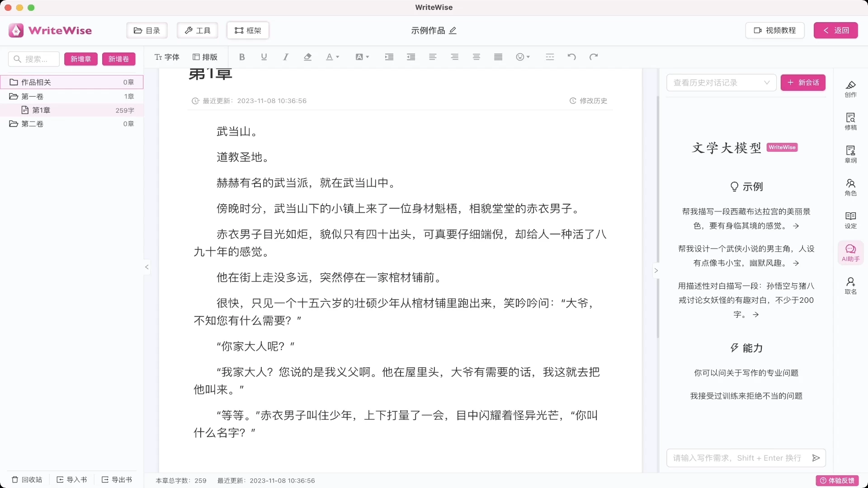Open the 工具 tools tab
This screenshot has height=488, width=868.
(198, 30)
